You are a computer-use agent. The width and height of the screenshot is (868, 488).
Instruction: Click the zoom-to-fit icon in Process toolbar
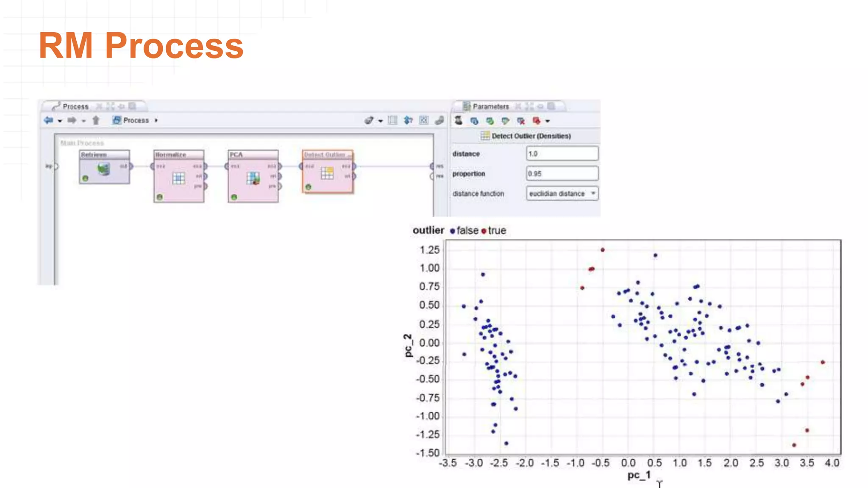click(423, 120)
